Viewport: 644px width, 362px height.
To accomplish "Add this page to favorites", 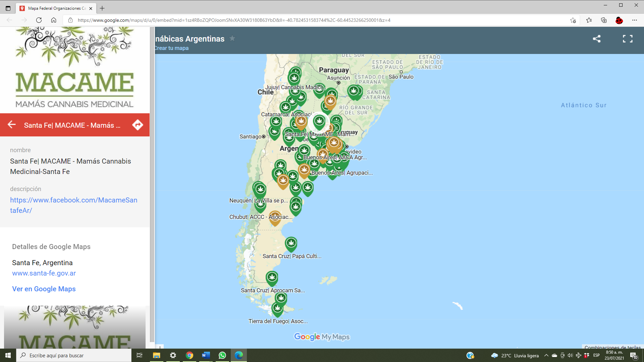I will point(573,20).
